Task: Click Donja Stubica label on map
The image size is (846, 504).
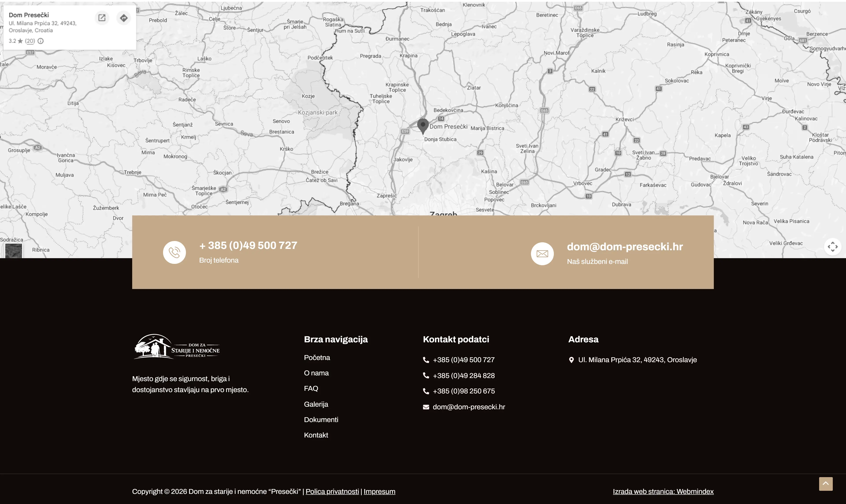Action: pos(440,139)
